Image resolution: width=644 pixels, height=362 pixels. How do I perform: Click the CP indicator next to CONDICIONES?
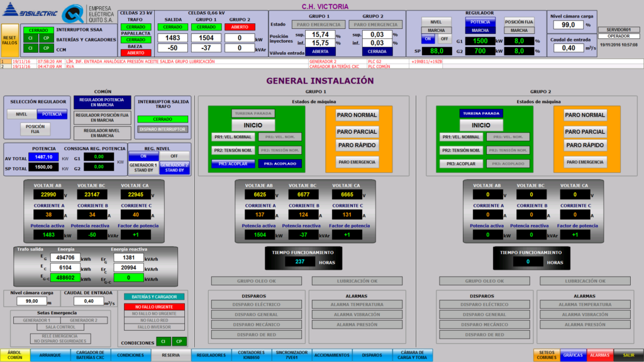pyautogui.click(x=180, y=341)
